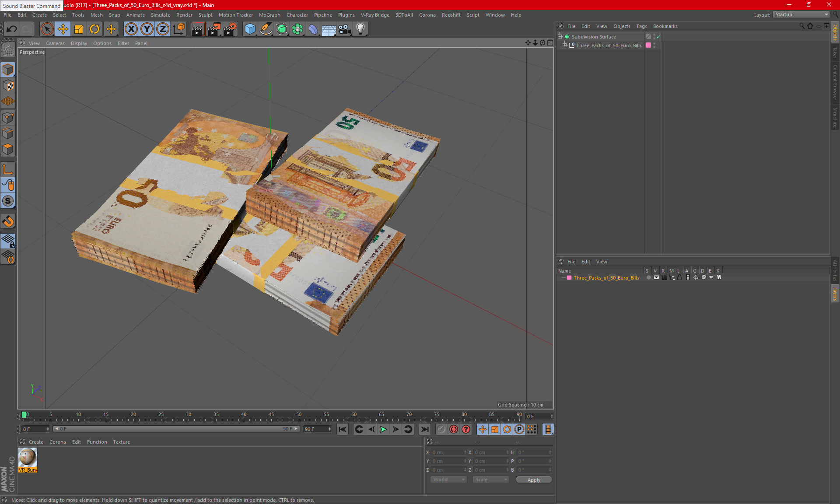Toggle Subdivision Surface enabled checkmark

tap(658, 37)
